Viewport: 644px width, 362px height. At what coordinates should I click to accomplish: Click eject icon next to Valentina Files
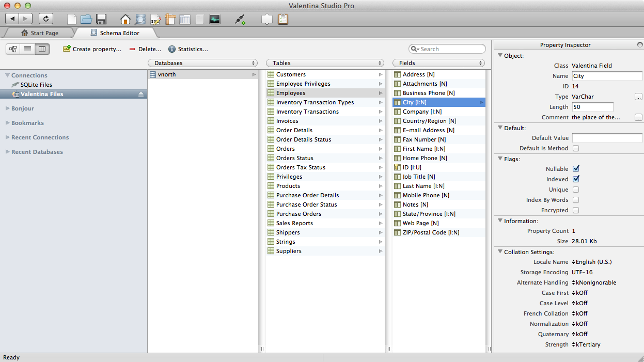pyautogui.click(x=140, y=94)
